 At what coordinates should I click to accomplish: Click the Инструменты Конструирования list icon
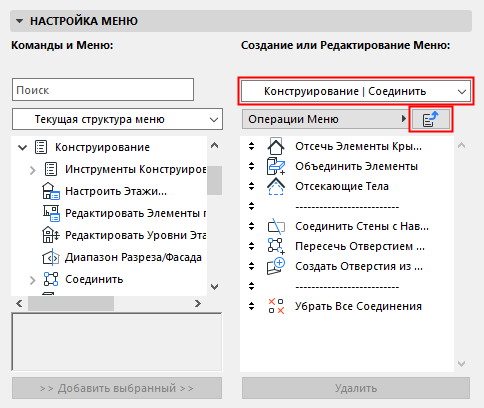click(x=51, y=169)
